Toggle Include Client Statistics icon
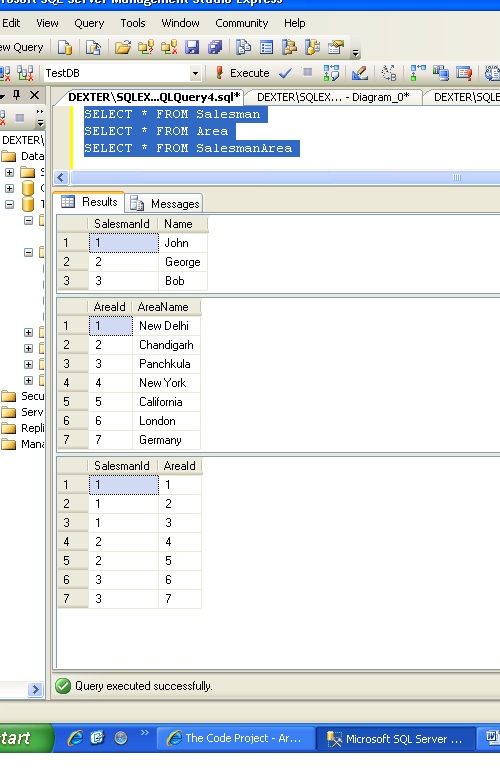500x768 pixels. (x=441, y=73)
